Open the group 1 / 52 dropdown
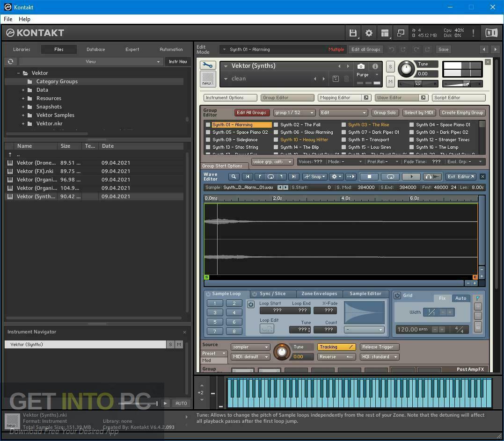This screenshot has width=504, height=441. [x=294, y=113]
